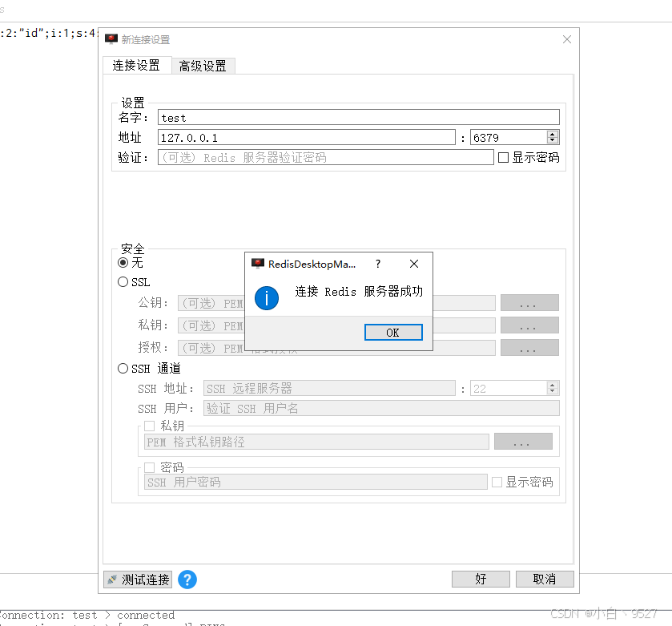Click the SSH 用户 username field
Image resolution: width=672 pixels, height=626 pixels.
381,408
